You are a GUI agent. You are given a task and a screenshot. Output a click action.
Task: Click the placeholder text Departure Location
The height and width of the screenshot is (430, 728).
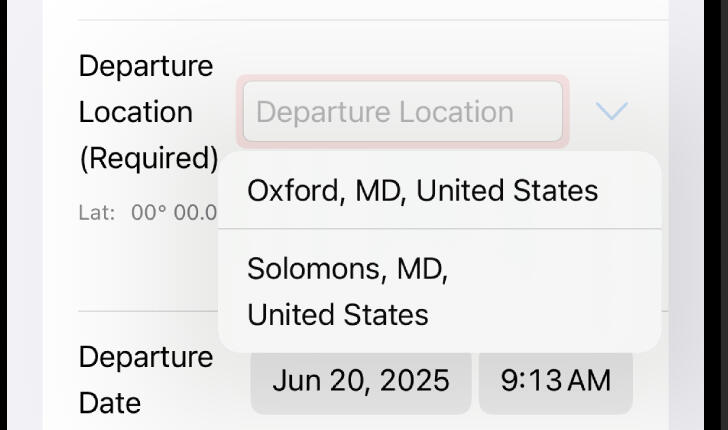(385, 111)
